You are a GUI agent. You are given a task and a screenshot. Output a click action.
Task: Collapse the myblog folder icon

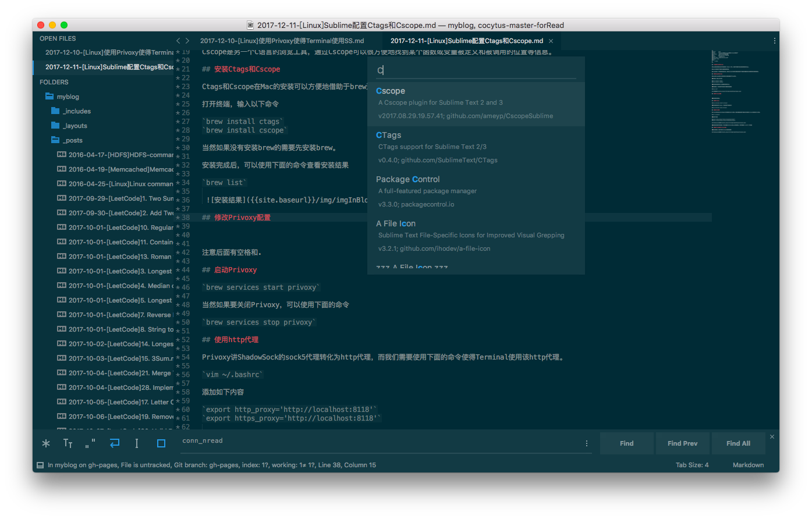49,97
